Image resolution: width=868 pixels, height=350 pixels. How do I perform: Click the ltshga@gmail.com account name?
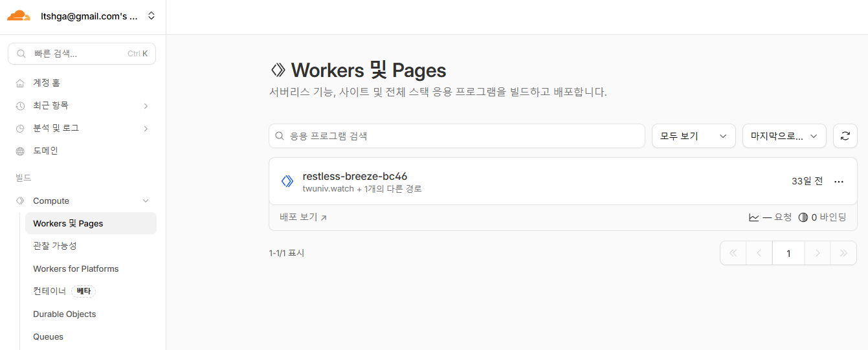[89, 17]
